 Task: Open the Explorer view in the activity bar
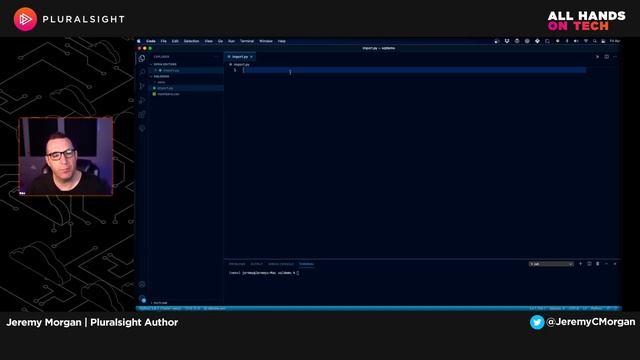pos(142,58)
